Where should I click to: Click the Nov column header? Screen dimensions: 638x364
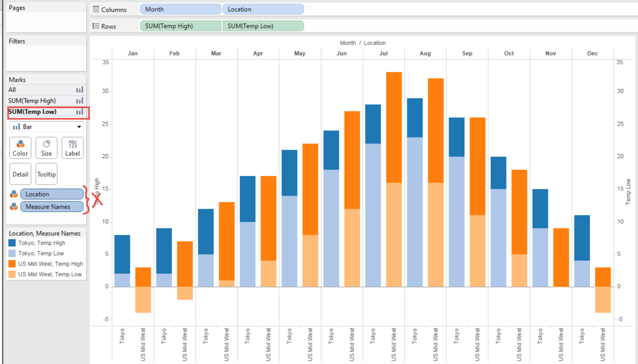tap(551, 54)
